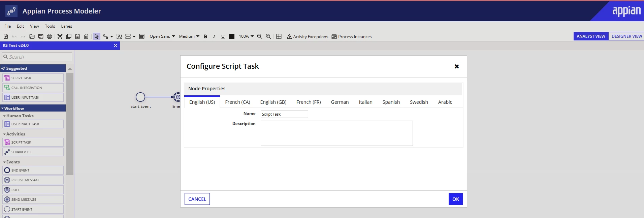Select the pointer arrow tool
The image size is (644, 218).
(97, 36)
